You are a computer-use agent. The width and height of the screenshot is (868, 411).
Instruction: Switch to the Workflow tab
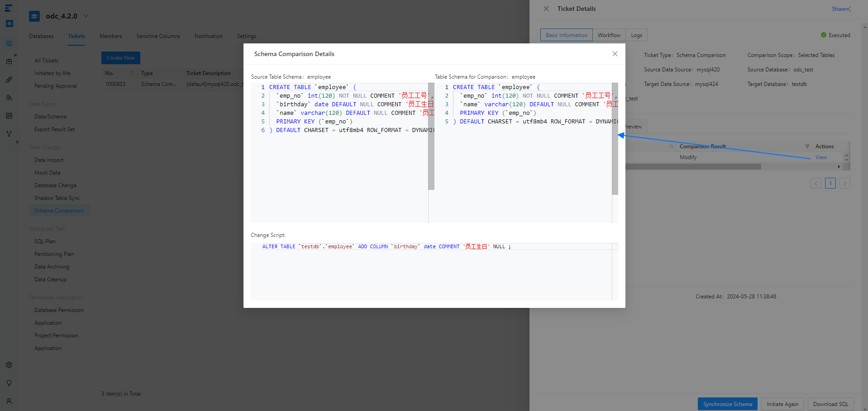point(609,35)
